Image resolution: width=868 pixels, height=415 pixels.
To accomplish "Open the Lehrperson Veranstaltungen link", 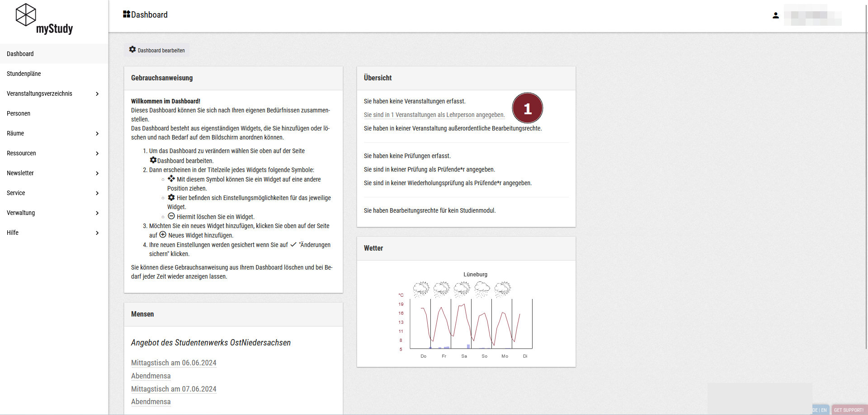I will point(434,115).
